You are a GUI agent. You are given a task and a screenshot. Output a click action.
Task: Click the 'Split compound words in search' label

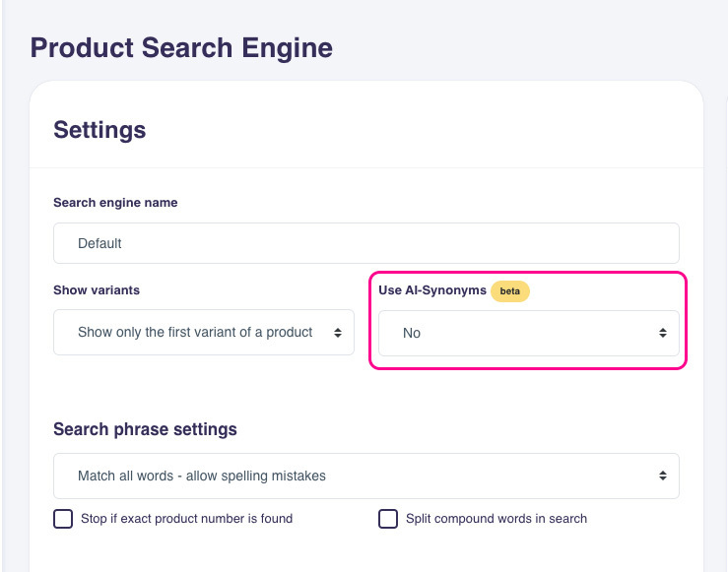click(x=496, y=519)
